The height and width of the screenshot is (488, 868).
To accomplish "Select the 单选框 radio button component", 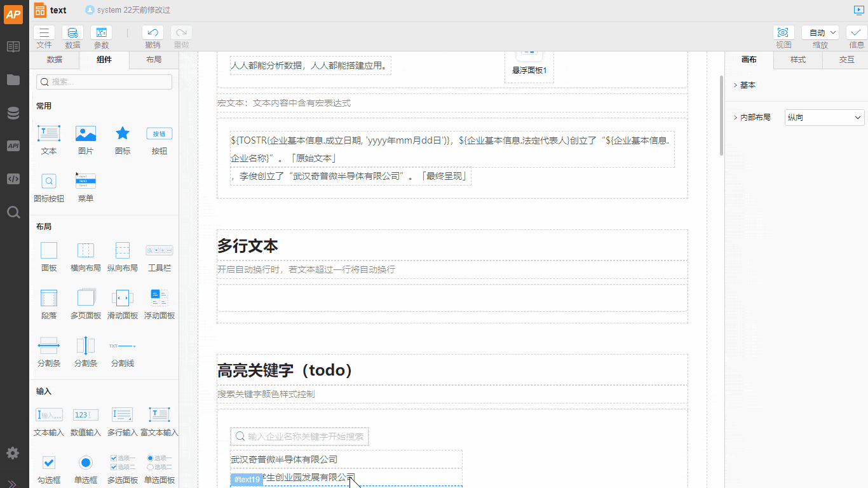I will 86,463.
